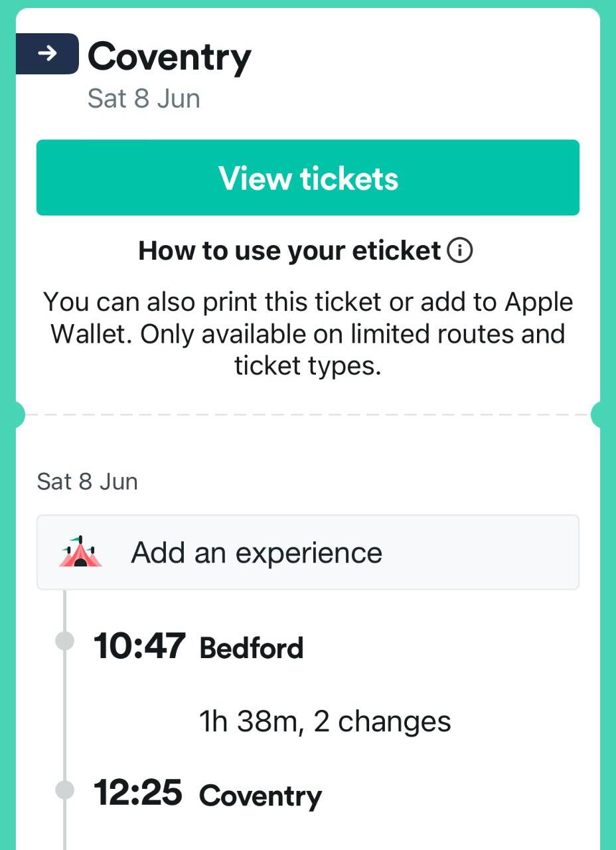Select the Coventry arrival timeline dot

64,790
